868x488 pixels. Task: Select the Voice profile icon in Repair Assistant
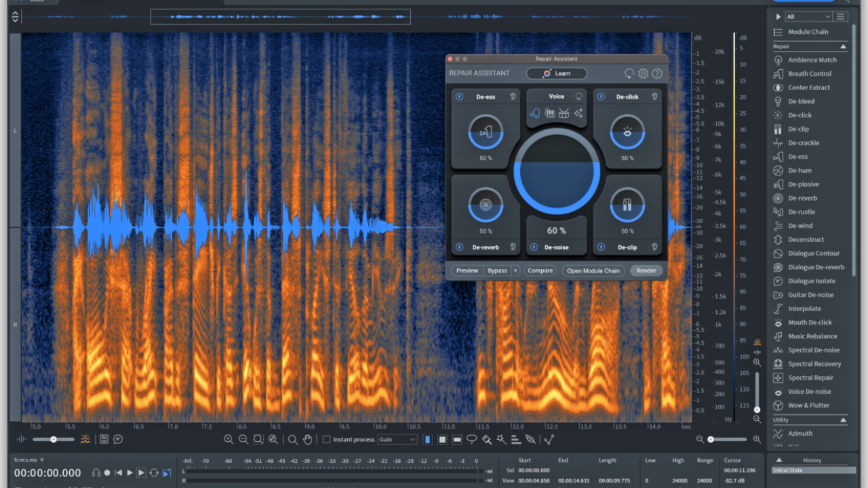(535, 113)
